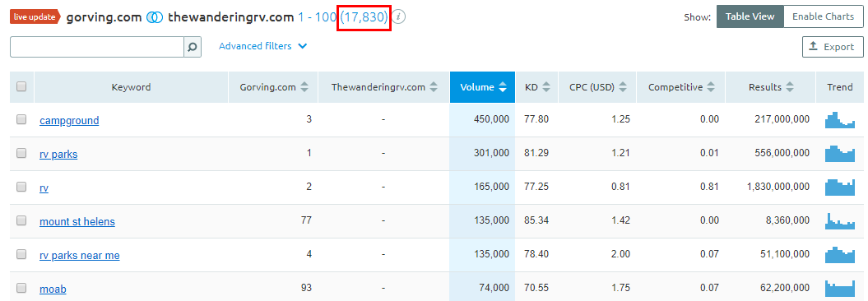Open the info icon beside keyword count
Screen dimensions: 868x301
click(x=399, y=17)
